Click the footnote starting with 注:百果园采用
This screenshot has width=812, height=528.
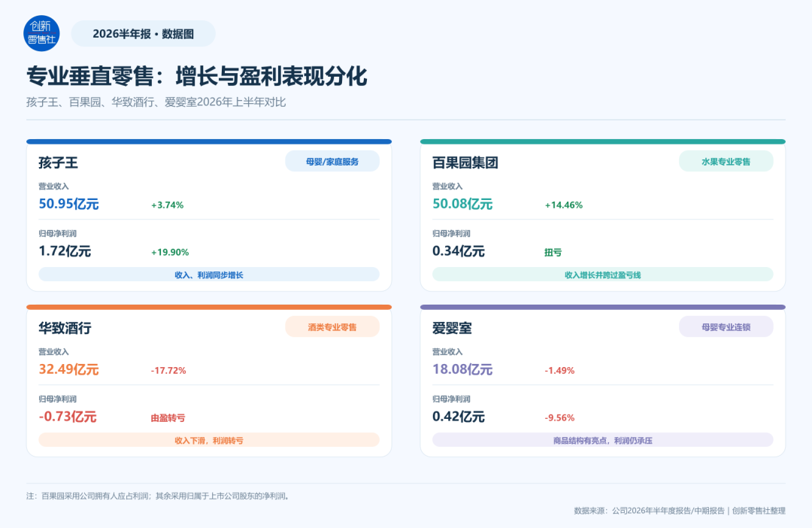(159, 496)
